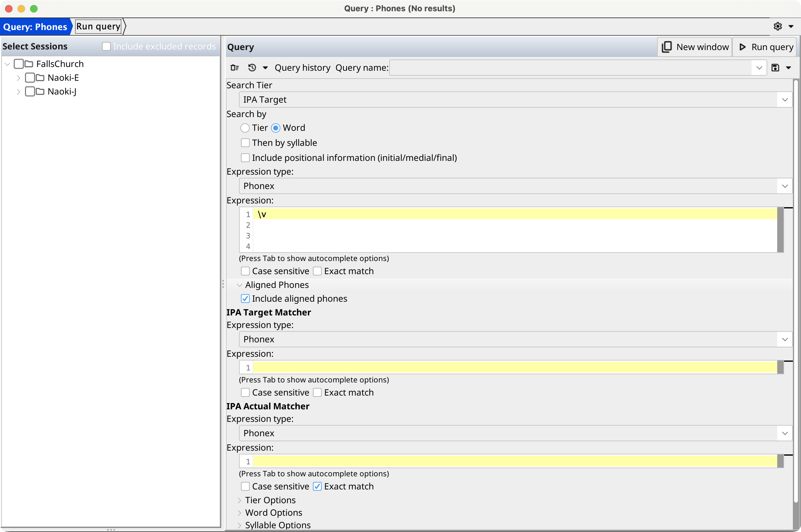Expand the Syllable Options section

239,525
